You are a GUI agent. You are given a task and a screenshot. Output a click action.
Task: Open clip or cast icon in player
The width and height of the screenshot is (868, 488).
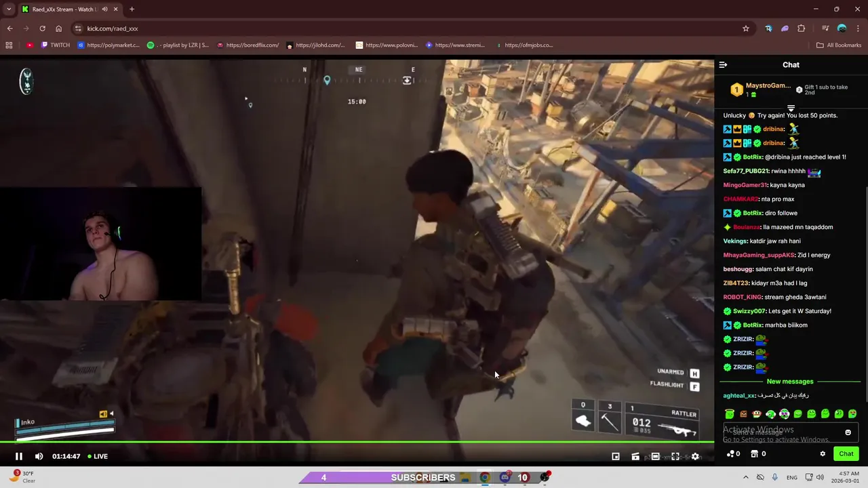[635, 456]
